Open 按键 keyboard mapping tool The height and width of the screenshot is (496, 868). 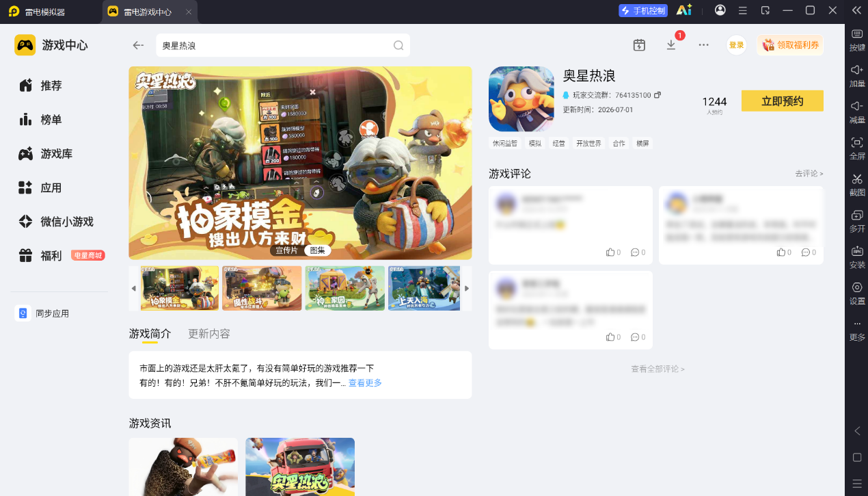point(857,40)
